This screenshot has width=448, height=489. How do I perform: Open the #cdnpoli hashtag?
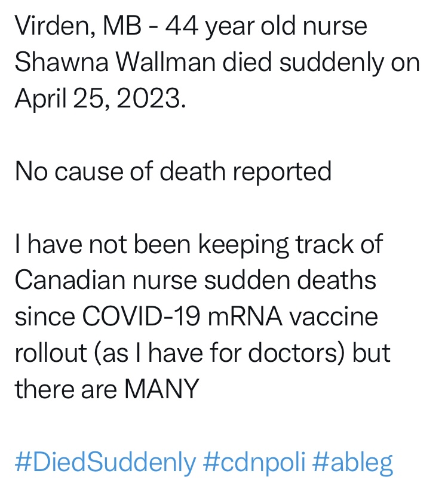255,462
